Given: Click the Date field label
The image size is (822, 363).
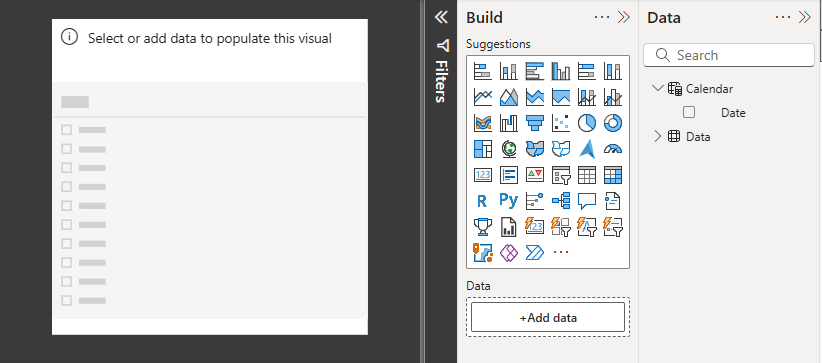Looking at the screenshot, I should pyautogui.click(x=733, y=113).
